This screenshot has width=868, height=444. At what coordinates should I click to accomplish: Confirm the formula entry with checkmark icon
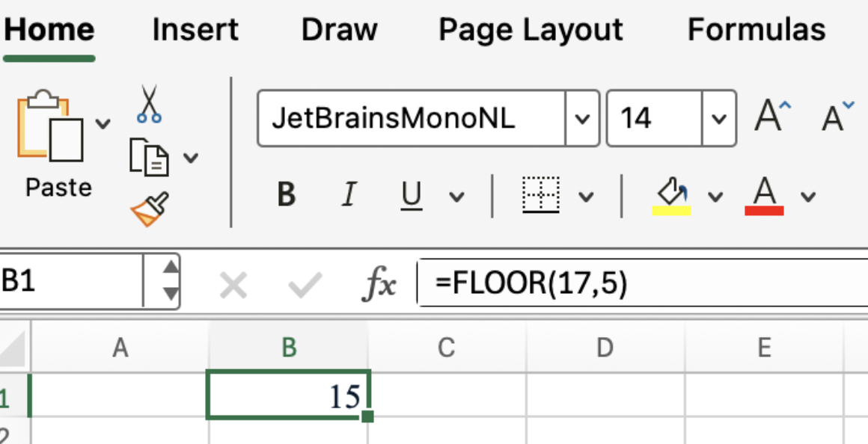pos(305,286)
